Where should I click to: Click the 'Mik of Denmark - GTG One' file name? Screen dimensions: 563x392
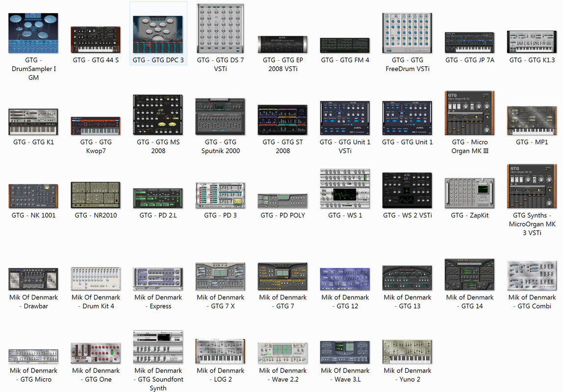coord(96,375)
